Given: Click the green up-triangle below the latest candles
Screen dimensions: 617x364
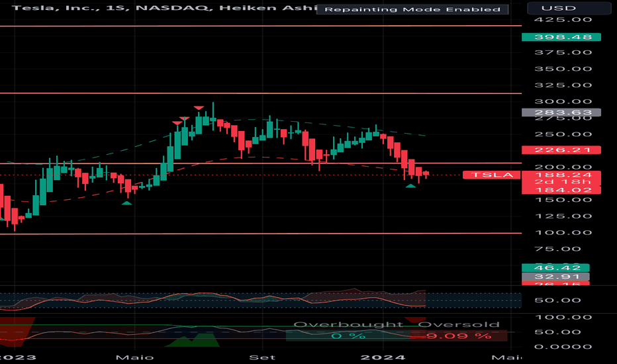Looking at the screenshot, I should pos(410,186).
